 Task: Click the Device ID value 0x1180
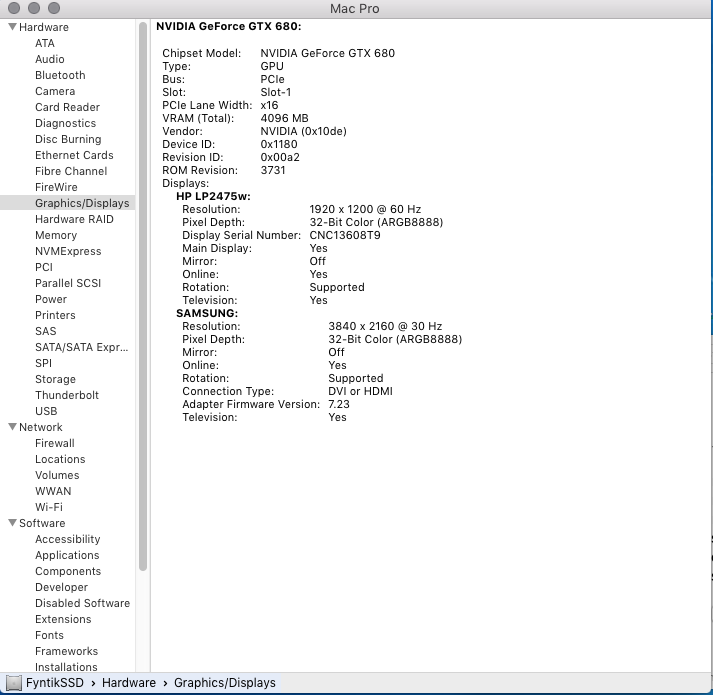point(279,144)
